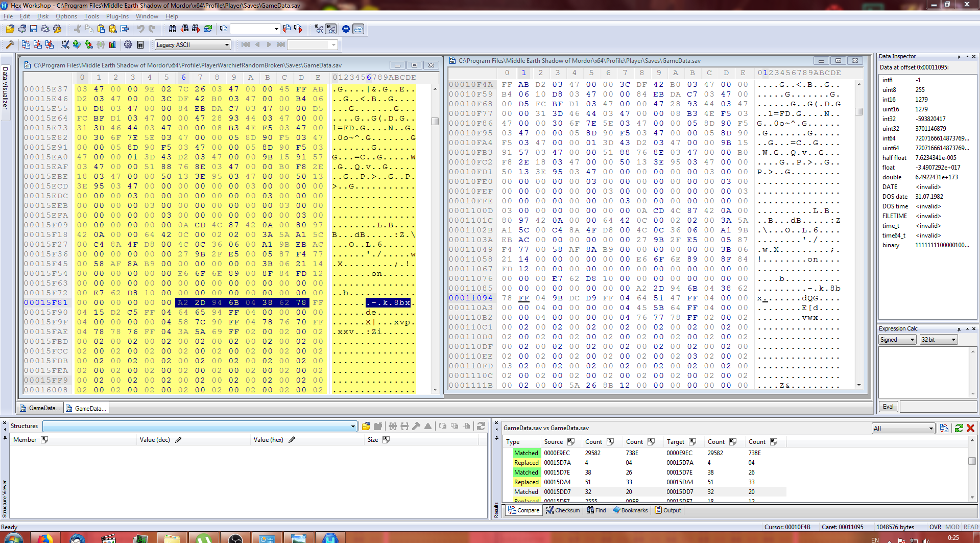This screenshot has height=543, width=980.
Task: Open the Tools menu
Action: click(x=92, y=16)
